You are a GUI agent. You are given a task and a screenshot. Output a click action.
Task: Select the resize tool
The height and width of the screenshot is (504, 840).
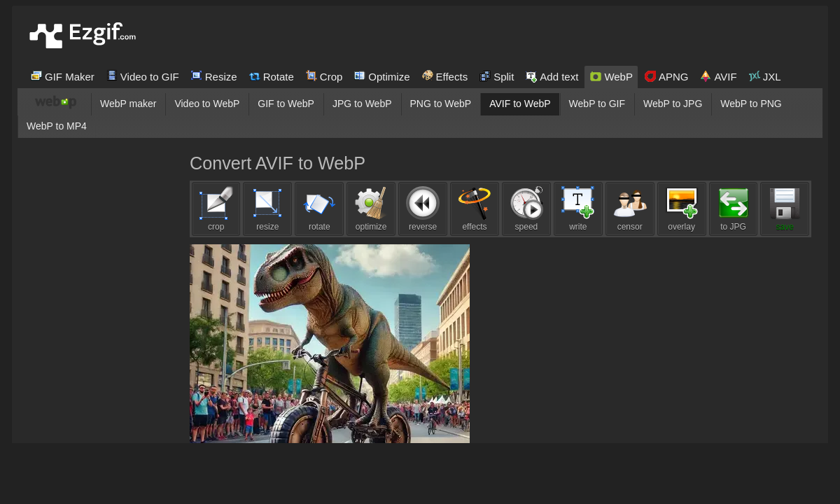click(x=267, y=209)
